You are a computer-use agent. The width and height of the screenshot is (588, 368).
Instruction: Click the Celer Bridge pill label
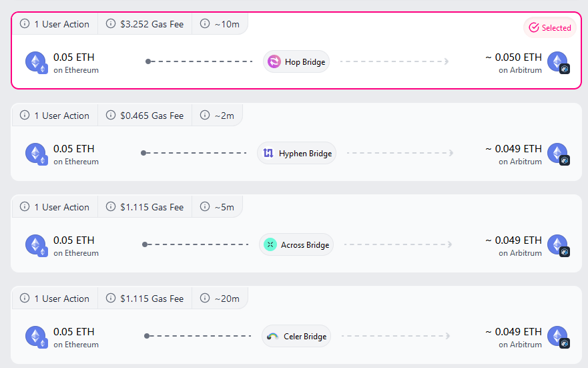[296, 336]
